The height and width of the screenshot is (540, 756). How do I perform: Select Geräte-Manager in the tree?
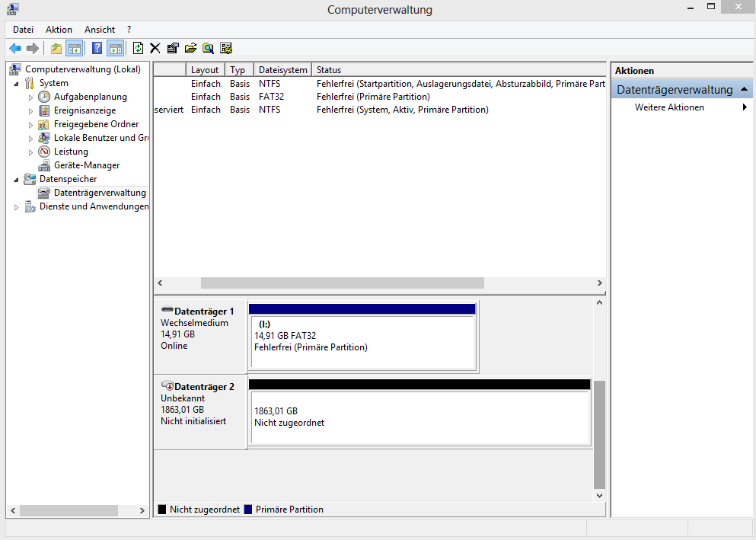coord(86,165)
